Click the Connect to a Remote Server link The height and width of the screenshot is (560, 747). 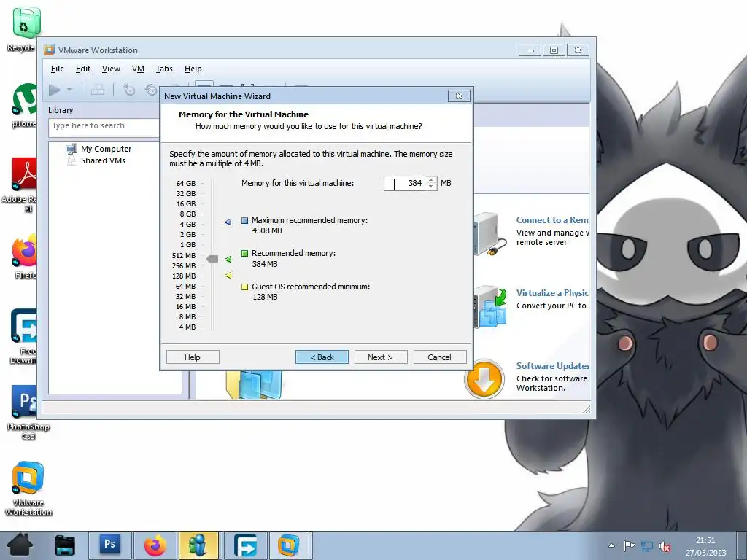[553, 220]
